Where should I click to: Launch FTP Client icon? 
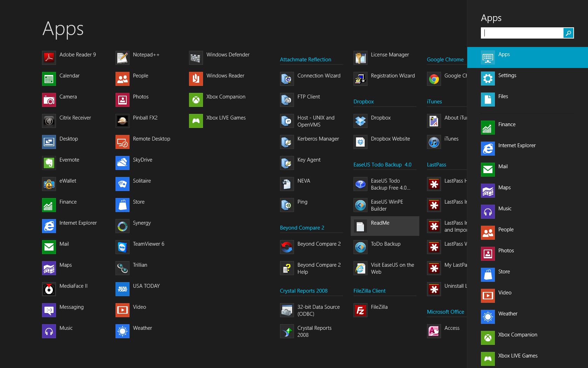tap(287, 100)
